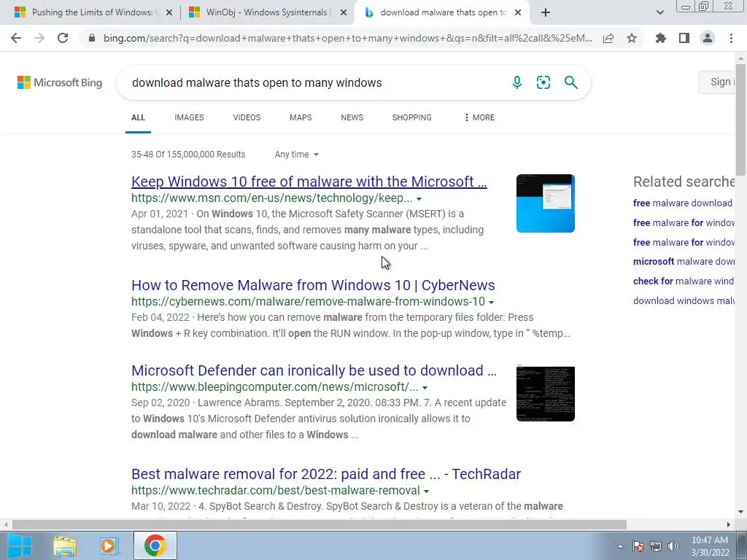Go back to the previous page
This screenshot has width=747, height=560.
pyautogui.click(x=16, y=38)
